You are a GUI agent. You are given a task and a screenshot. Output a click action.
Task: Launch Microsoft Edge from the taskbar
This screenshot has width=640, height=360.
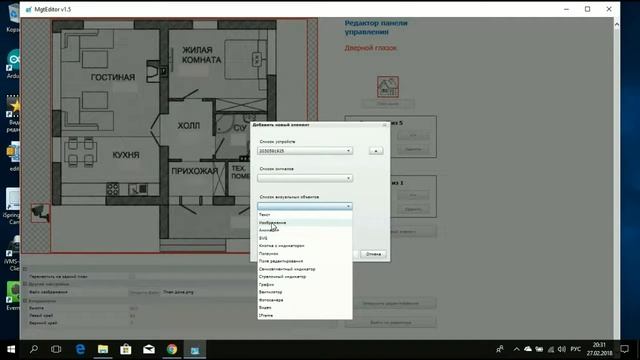click(80, 349)
